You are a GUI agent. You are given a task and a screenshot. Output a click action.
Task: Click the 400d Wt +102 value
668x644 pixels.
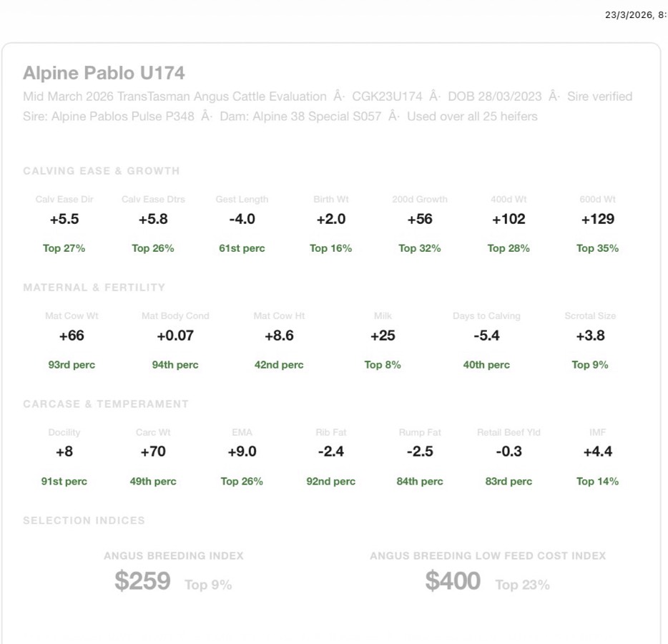[x=509, y=219]
